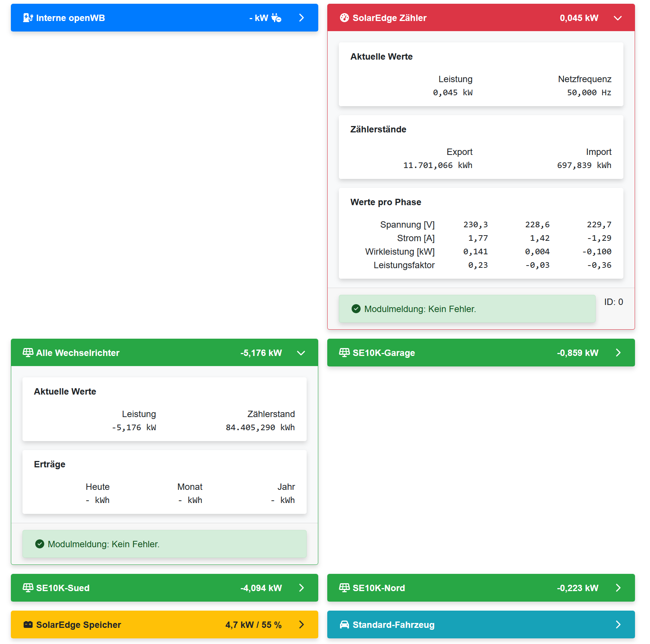Click the Leistung value 0,045 kW
650x644 pixels.
tap(452, 92)
